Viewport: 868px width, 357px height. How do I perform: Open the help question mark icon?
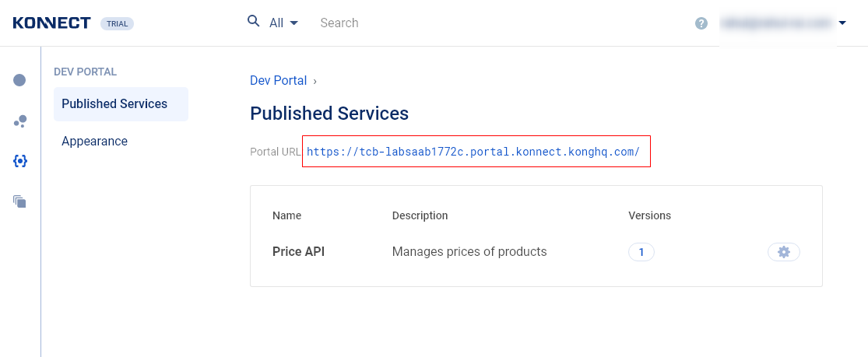[x=701, y=23]
